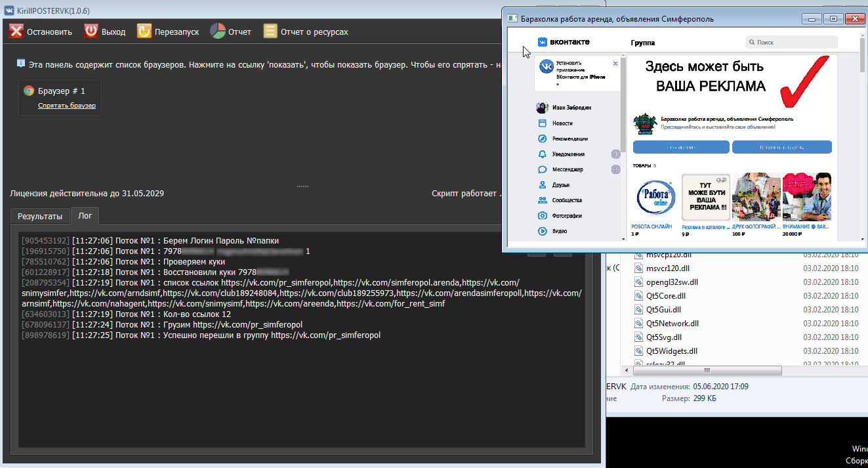The height and width of the screenshot is (468, 868).
Task: Open Новости icon in VK sidebar
Action: tap(543, 123)
